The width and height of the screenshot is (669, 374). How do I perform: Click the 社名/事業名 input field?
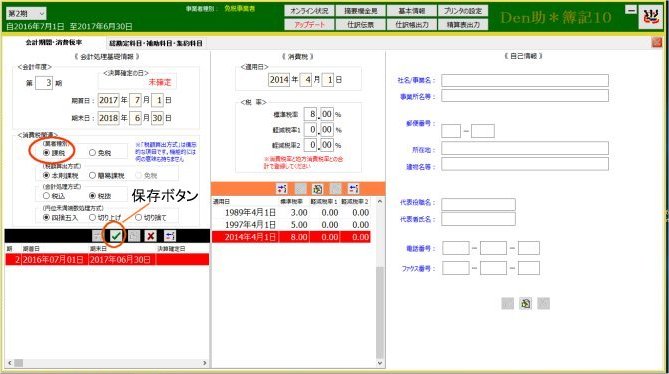tap(525, 81)
